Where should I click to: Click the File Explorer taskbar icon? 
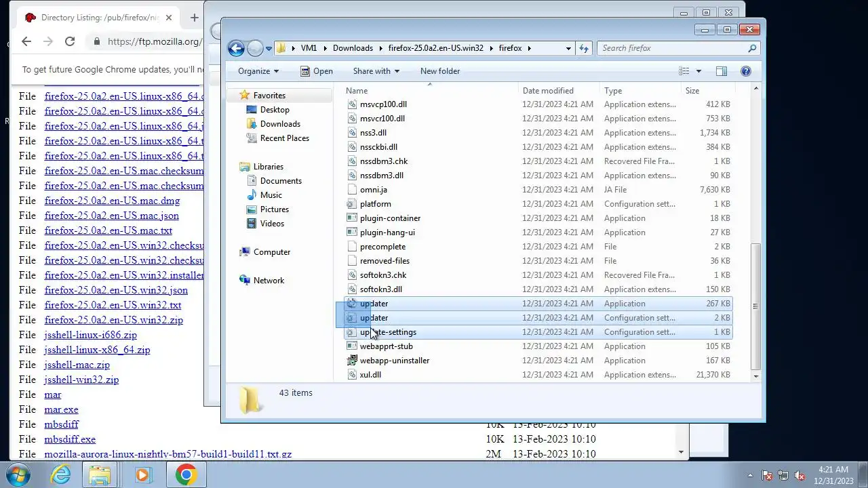click(100, 474)
